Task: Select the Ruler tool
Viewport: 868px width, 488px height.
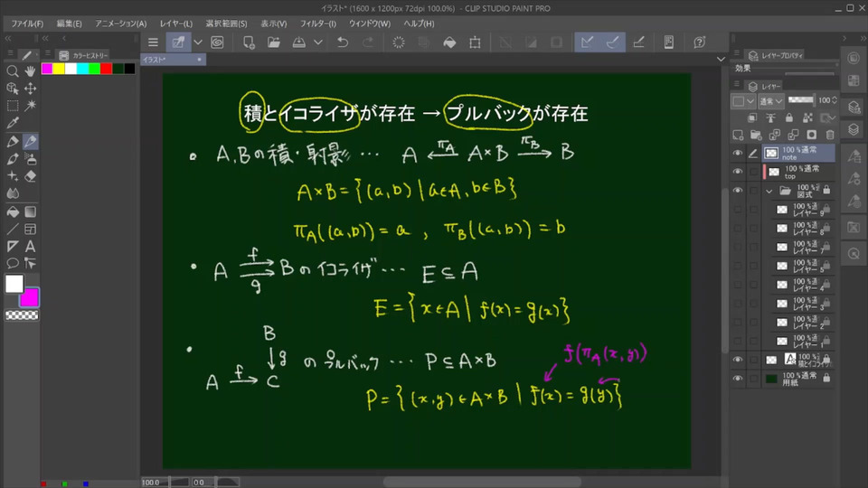Action: pyautogui.click(x=12, y=246)
